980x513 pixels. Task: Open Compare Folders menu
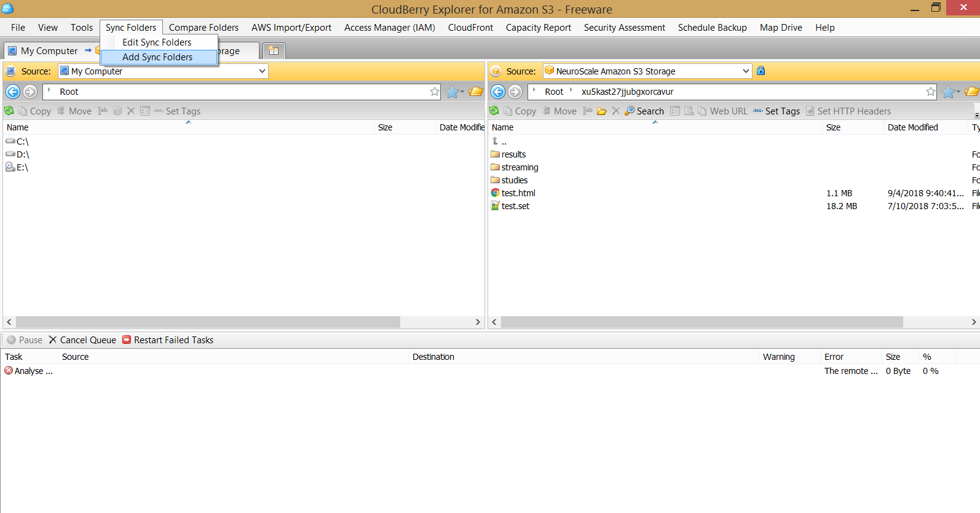click(x=204, y=28)
